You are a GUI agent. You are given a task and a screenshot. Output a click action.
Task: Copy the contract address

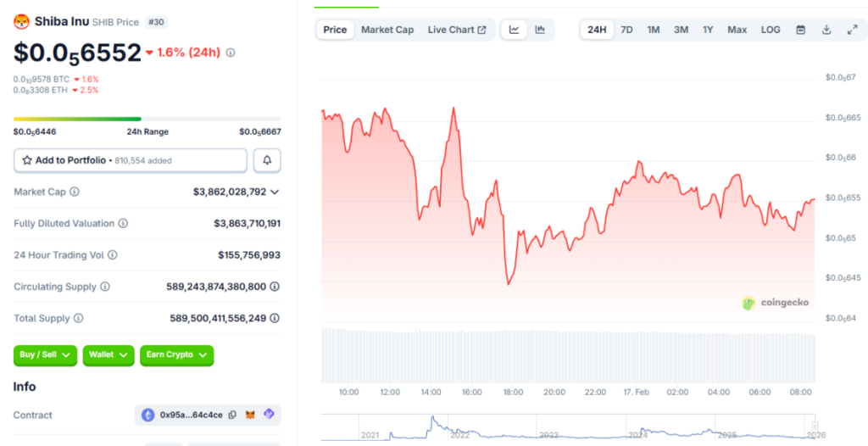(232, 415)
